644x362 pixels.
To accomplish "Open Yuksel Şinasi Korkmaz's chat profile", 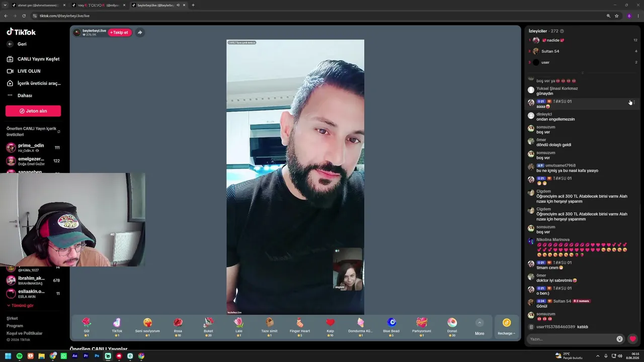I will 557,88.
